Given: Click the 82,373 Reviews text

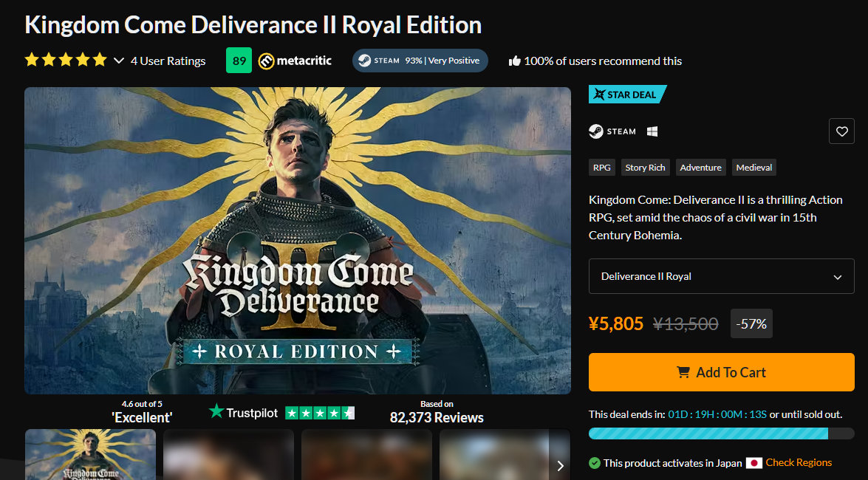Looking at the screenshot, I should click(x=437, y=418).
